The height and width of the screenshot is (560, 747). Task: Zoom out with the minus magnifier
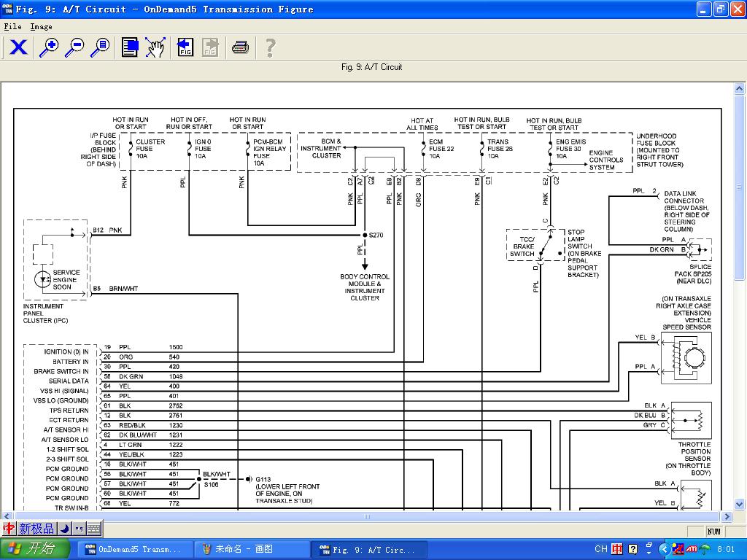coord(74,47)
